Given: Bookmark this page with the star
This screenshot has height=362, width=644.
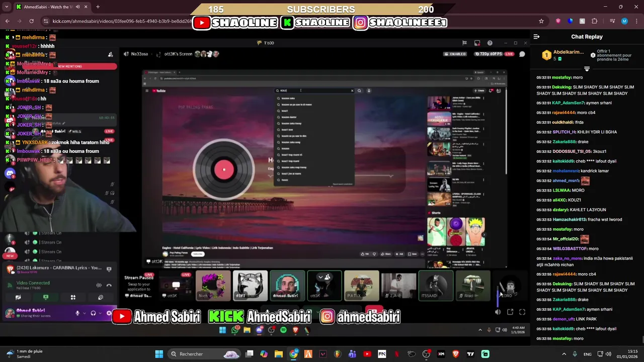Looking at the screenshot, I should click(541, 21).
